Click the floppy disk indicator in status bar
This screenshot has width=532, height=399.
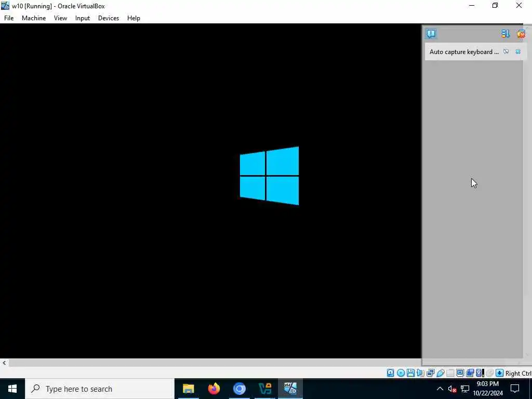click(410, 373)
